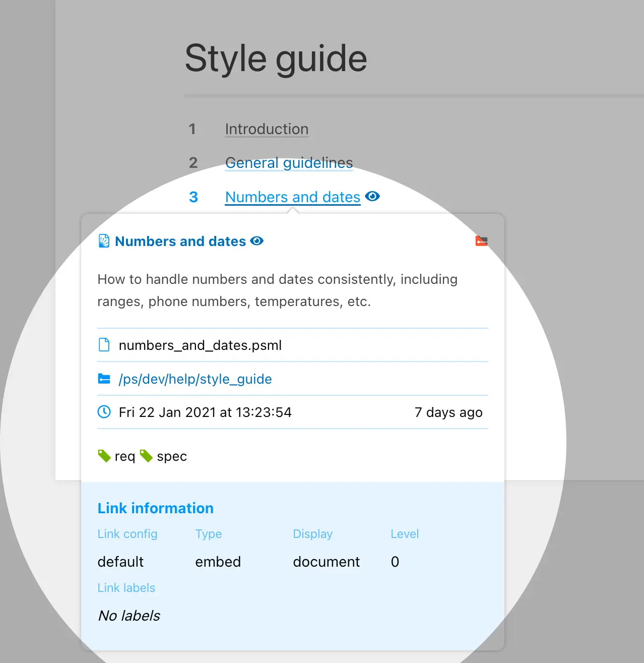Click the Level column header
644x663 pixels.
click(405, 534)
